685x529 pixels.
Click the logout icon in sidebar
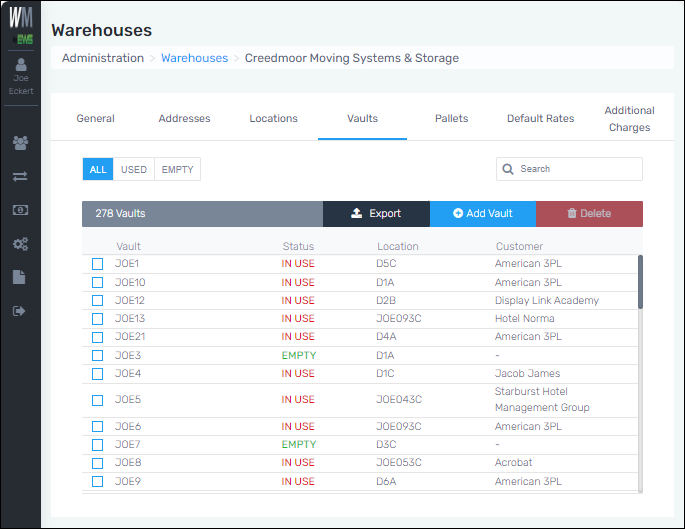point(19,311)
